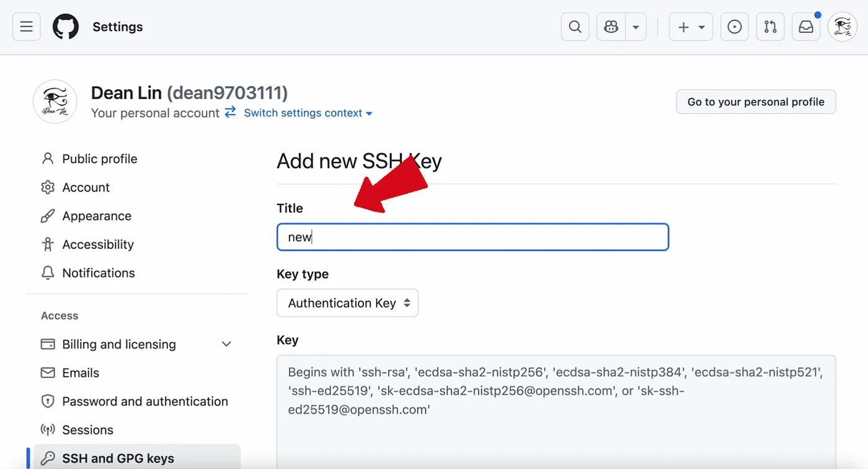Click into the Key text area
Image resolution: width=868 pixels, height=469 pixels.
pos(556,411)
